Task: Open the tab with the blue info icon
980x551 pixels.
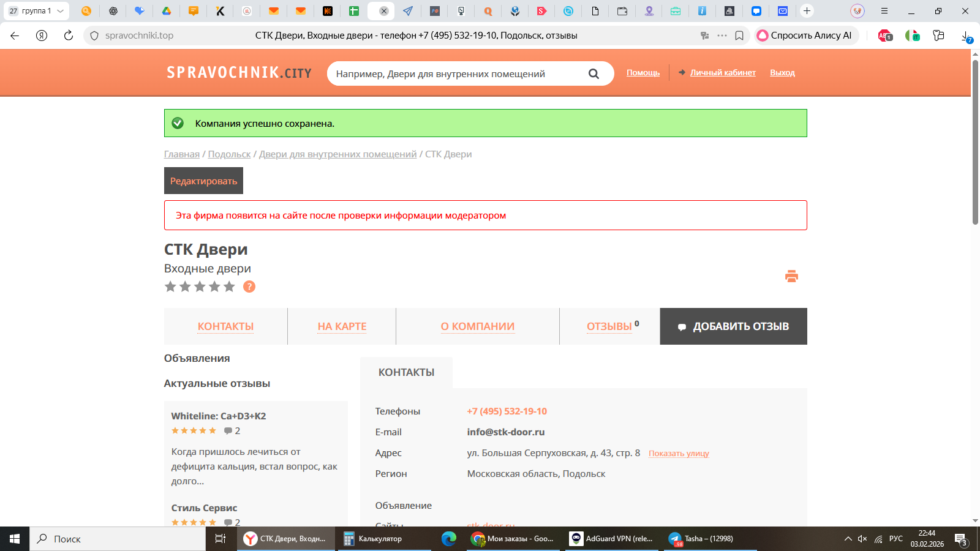Action: point(702,11)
